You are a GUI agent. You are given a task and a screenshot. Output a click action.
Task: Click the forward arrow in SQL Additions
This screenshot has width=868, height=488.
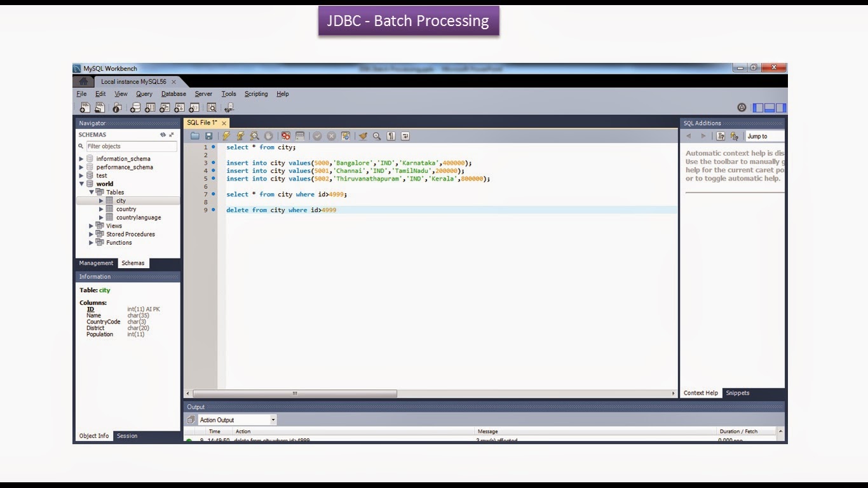pos(703,135)
